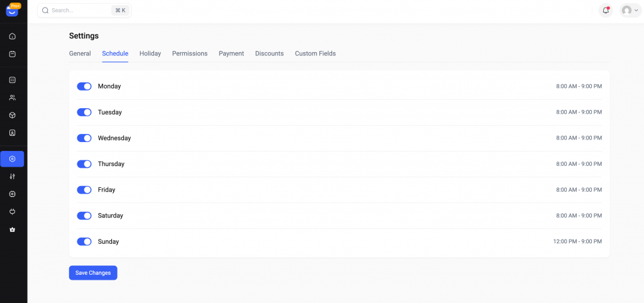Click Wednesday's hours text
The width and height of the screenshot is (644, 303).
pos(579,138)
